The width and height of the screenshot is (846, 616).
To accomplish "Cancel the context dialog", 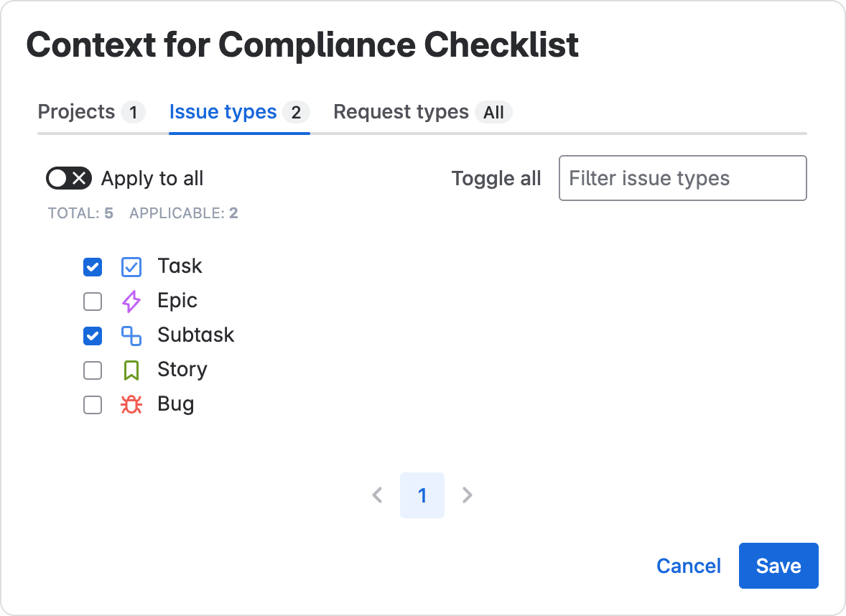I will pos(689,566).
